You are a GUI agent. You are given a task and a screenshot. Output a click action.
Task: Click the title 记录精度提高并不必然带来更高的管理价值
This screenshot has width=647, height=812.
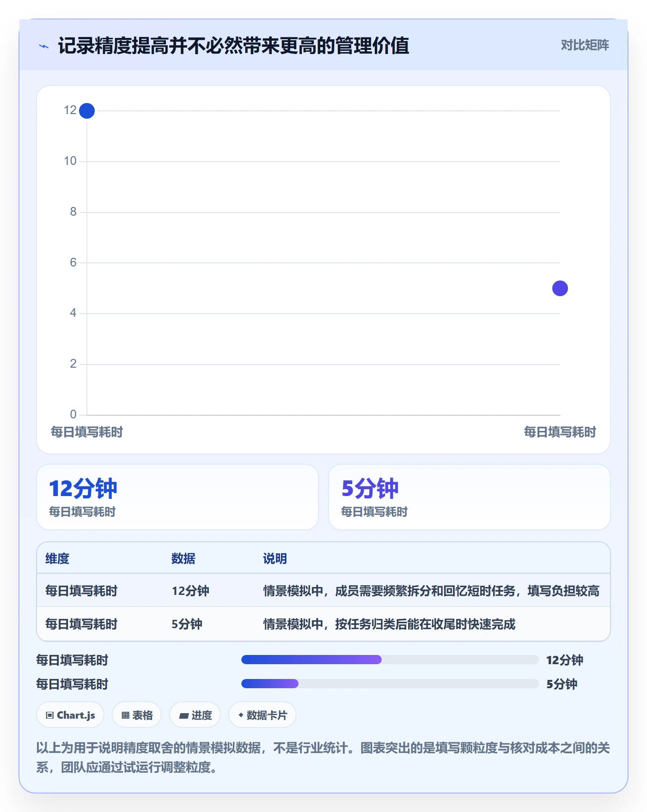tap(233, 46)
